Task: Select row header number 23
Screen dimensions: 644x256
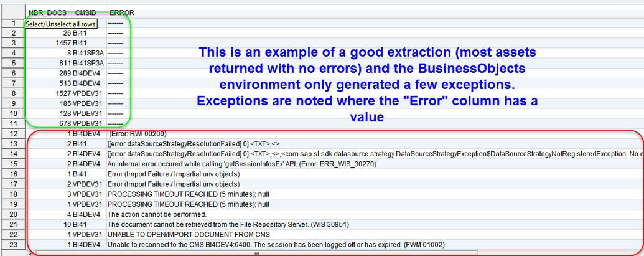Action: 12,245
